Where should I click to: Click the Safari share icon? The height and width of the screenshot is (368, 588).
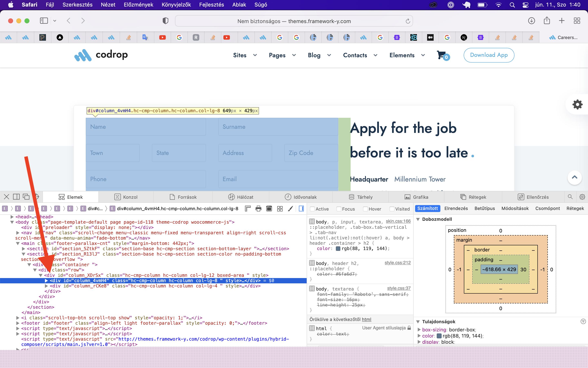click(x=547, y=20)
